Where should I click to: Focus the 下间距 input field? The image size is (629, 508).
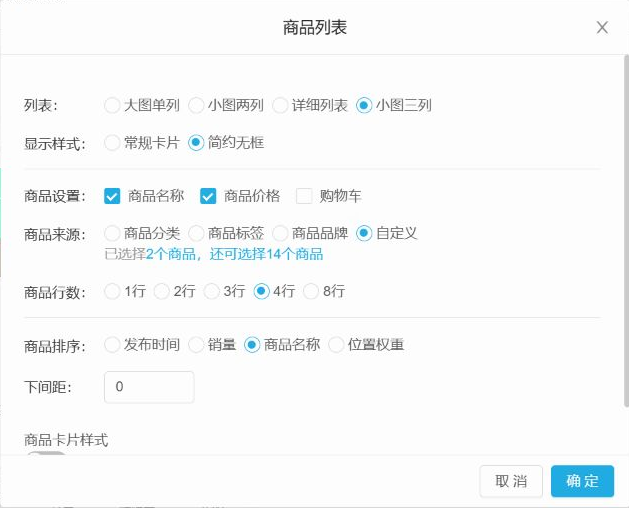point(149,387)
